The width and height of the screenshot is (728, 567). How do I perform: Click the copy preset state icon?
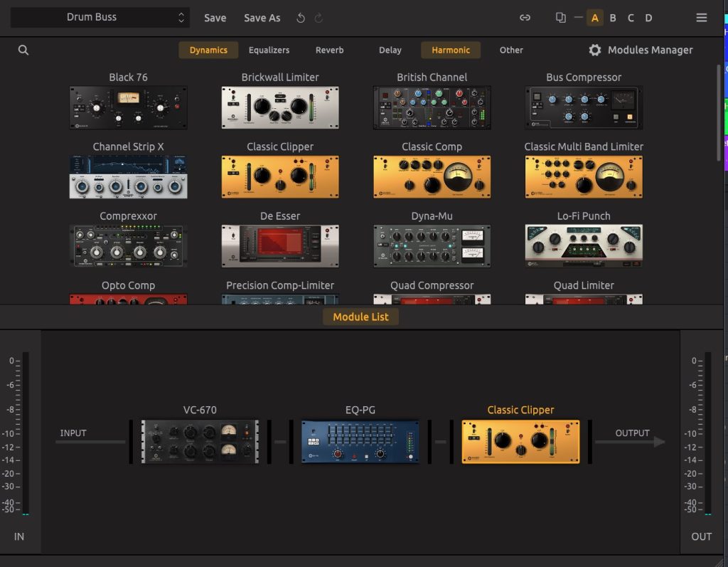pyautogui.click(x=561, y=18)
